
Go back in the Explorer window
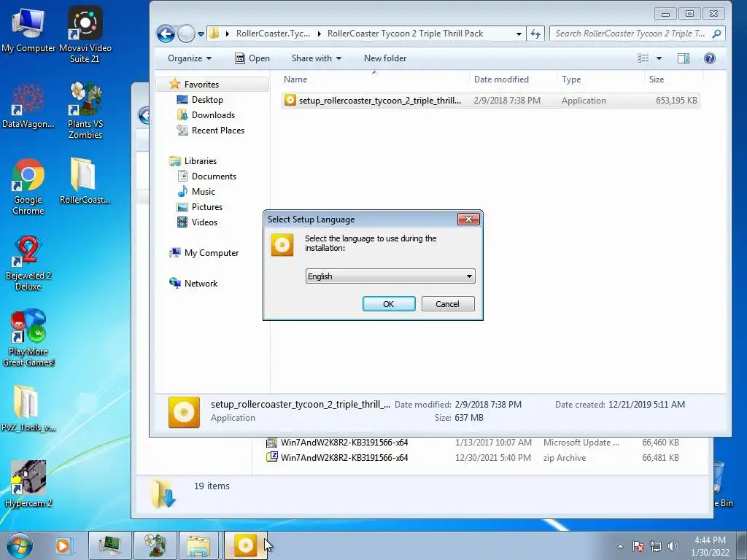(166, 34)
